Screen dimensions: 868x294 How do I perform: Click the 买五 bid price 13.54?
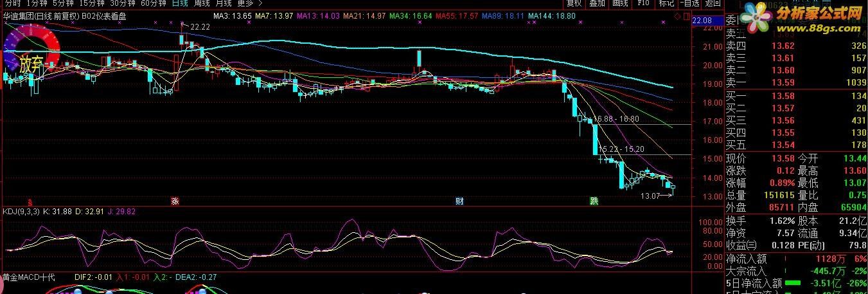783,145
